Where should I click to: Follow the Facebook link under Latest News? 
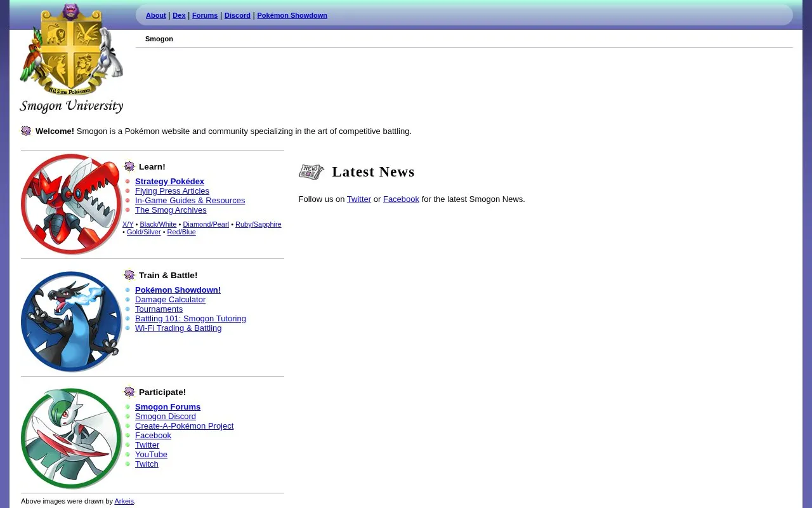click(401, 199)
